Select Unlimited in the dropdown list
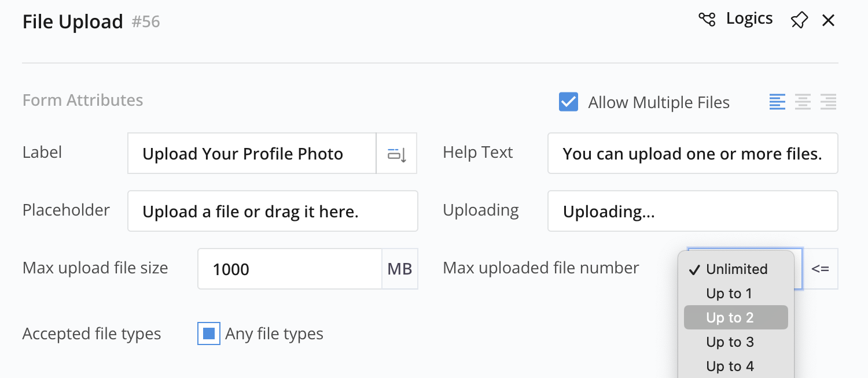The height and width of the screenshot is (378, 868). [736, 269]
